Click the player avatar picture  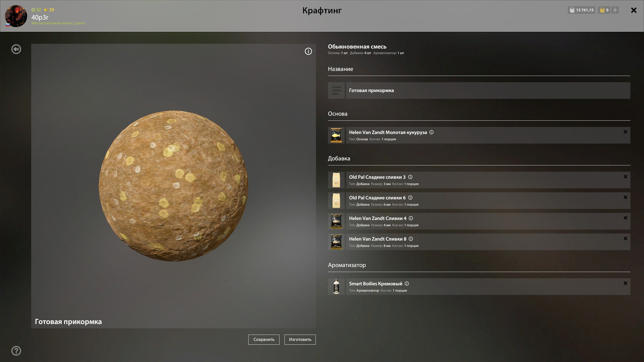(x=16, y=16)
